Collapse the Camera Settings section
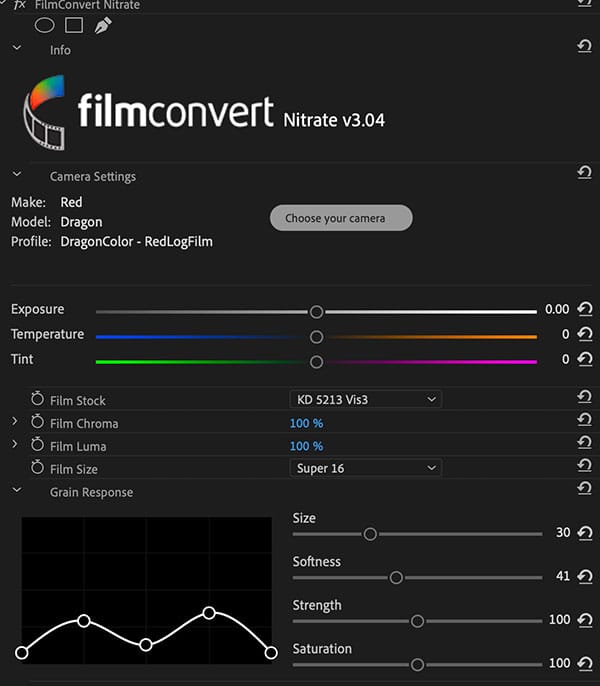This screenshot has width=600, height=686. click(17, 174)
